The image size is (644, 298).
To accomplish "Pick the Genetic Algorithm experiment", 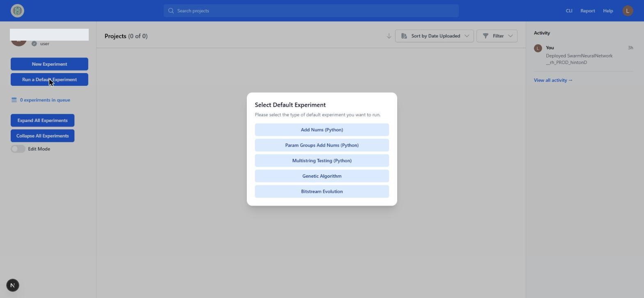I will (x=322, y=176).
